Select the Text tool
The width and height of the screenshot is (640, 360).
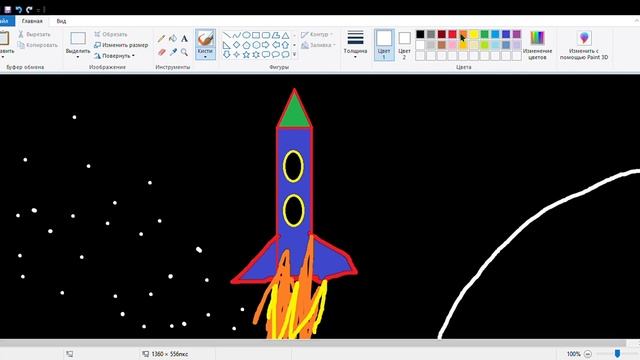coord(184,39)
